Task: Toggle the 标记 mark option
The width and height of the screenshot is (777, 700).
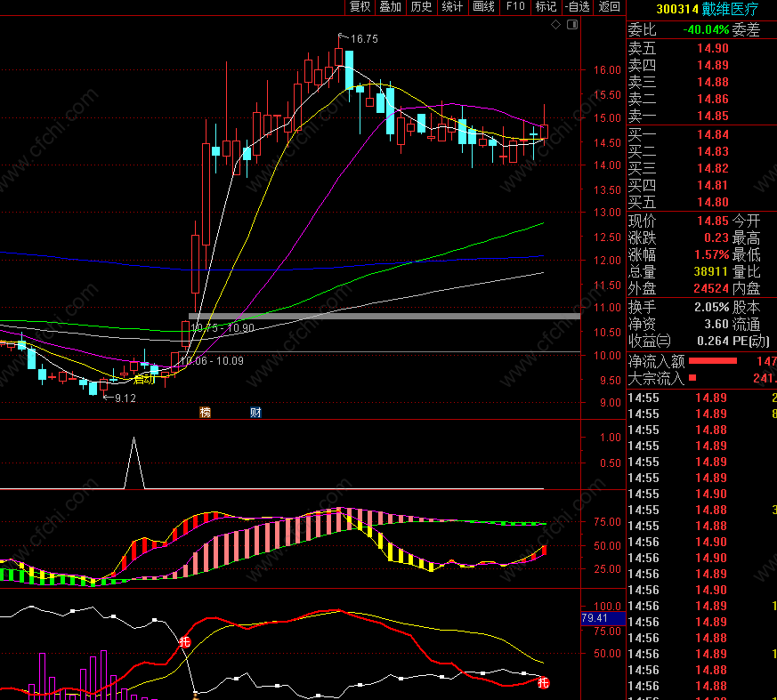Action: coord(546,7)
